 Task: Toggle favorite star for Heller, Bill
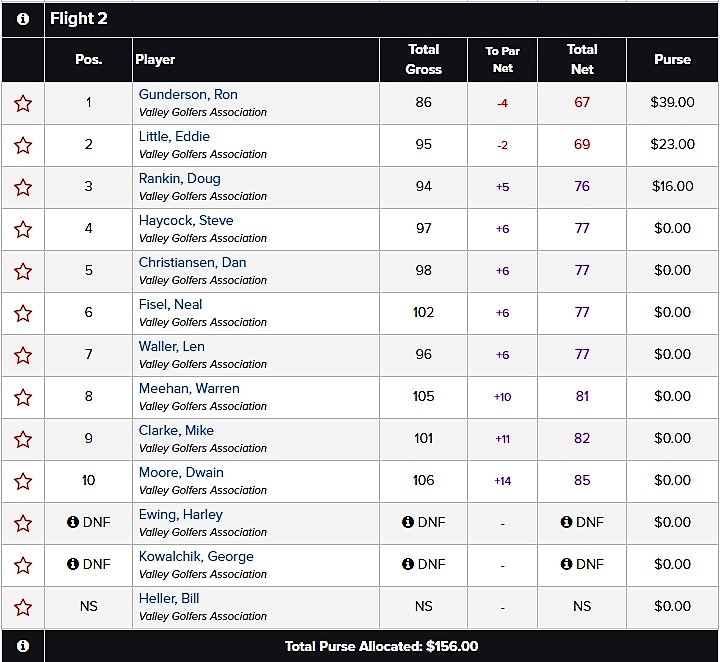[23, 607]
